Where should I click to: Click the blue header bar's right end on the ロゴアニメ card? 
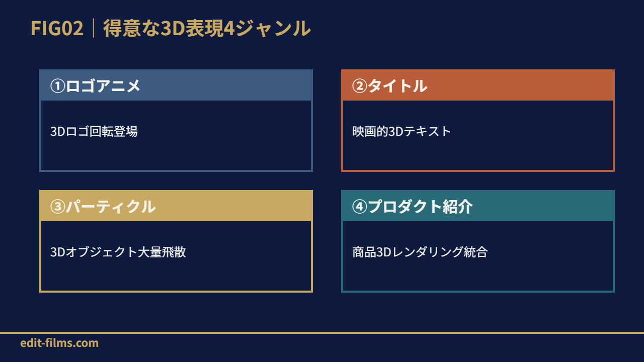pos(297,85)
